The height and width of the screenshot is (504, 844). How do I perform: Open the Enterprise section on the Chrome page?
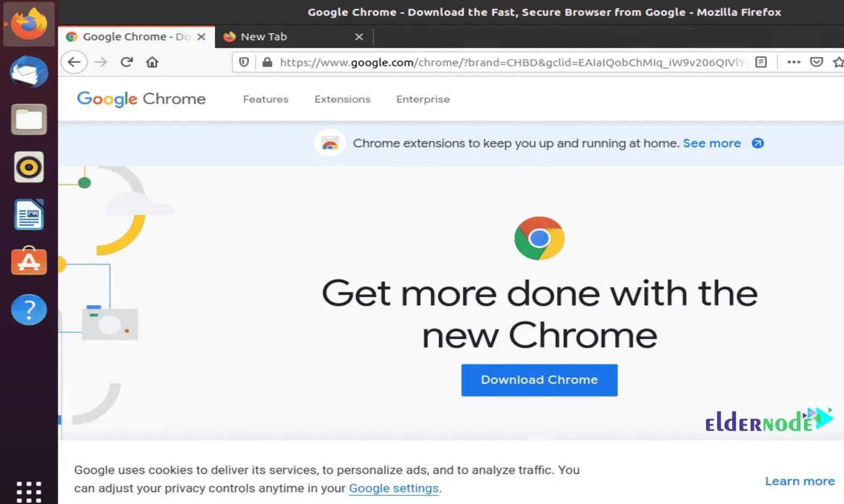pos(423,99)
